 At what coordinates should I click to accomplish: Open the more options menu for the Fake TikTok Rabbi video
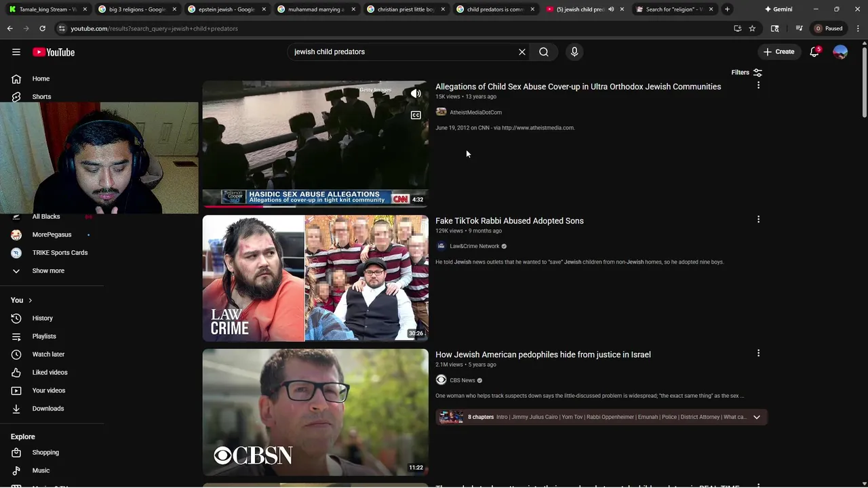tap(758, 220)
